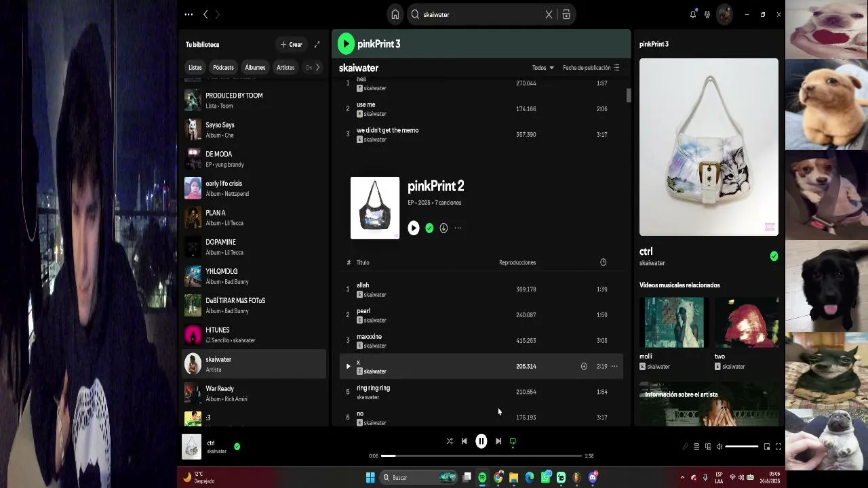Image resolution: width=868 pixels, height=488 pixels.
Task: Sort tracks by the duration clock icon
Action: coord(603,262)
